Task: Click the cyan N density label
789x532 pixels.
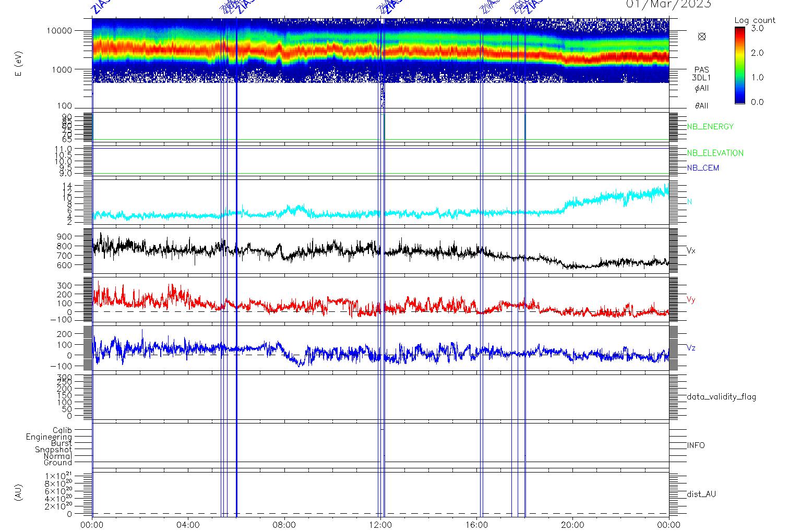Action: point(689,202)
